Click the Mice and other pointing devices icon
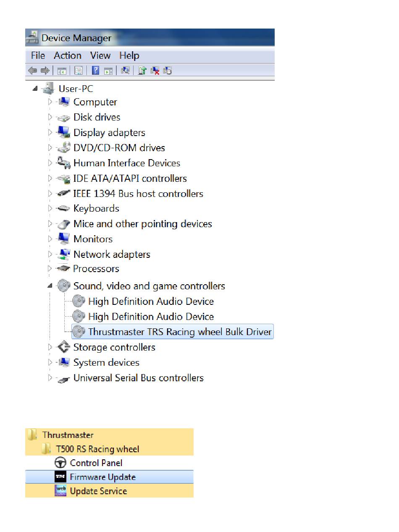Viewport: 399px width, 532px height. click(64, 224)
